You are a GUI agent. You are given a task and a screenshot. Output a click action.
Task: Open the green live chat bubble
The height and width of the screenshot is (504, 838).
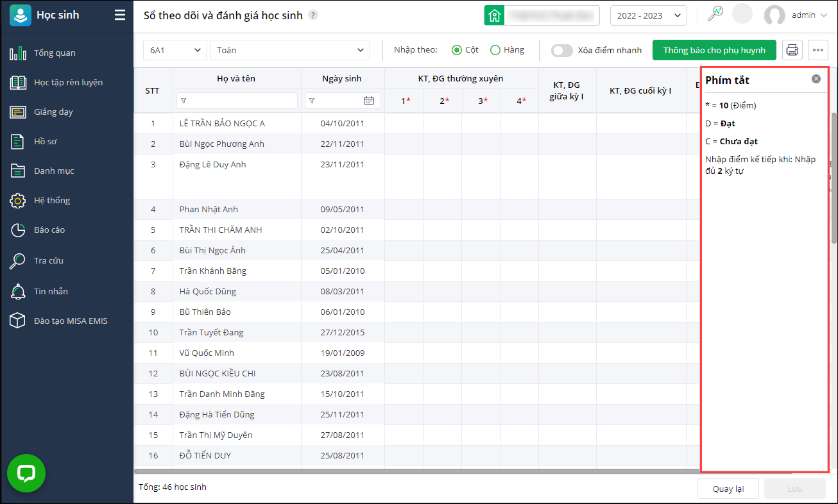click(26, 474)
